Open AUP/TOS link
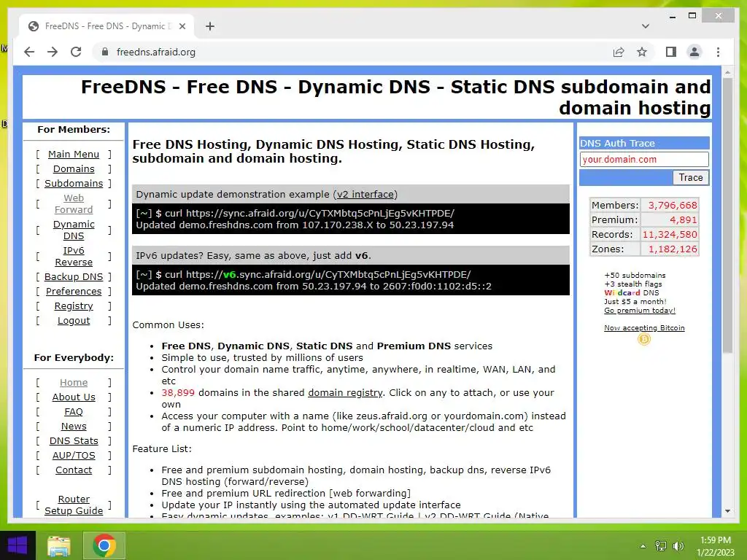The width and height of the screenshot is (747, 560). point(74,456)
